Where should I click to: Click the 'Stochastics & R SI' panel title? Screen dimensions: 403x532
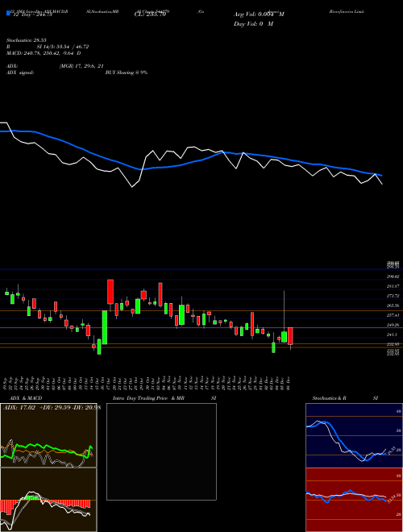pyautogui.click(x=345, y=398)
